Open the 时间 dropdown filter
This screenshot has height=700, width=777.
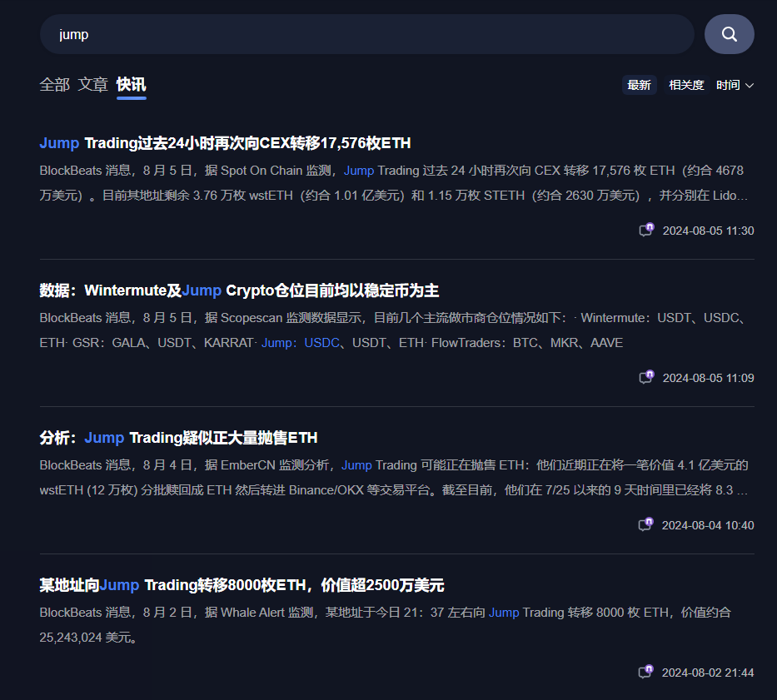[735, 85]
